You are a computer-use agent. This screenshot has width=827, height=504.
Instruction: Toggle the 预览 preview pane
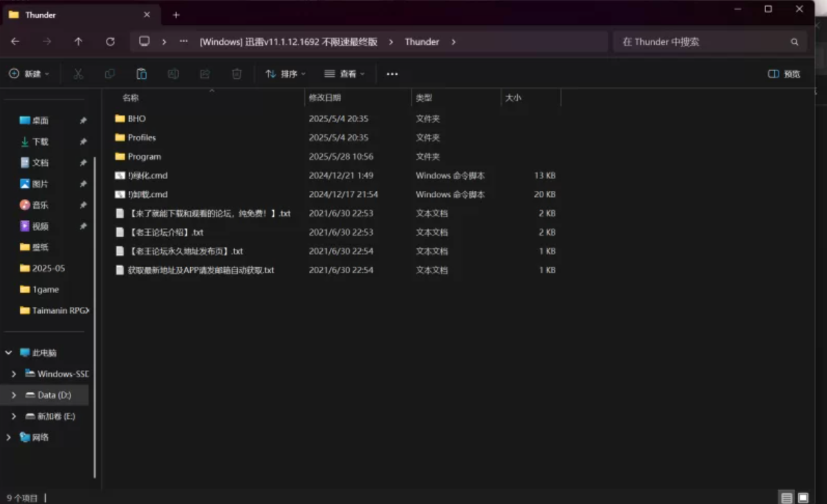[x=783, y=74]
